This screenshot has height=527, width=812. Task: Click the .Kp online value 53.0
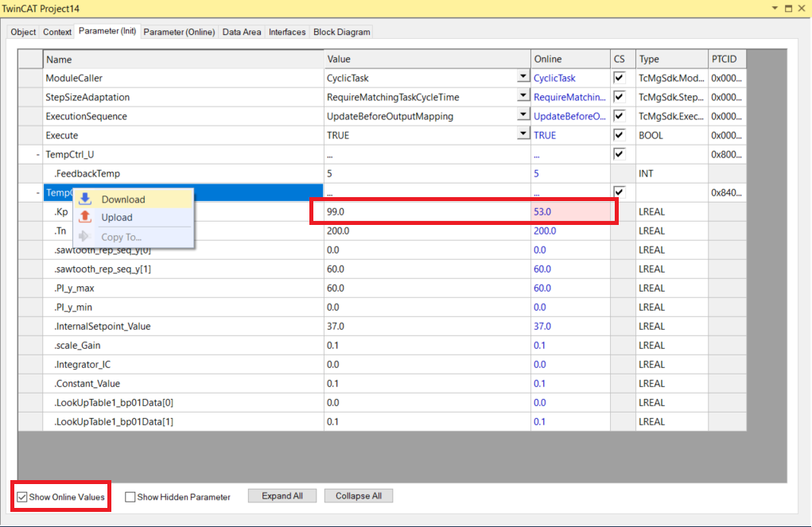(x=570, y=211)
